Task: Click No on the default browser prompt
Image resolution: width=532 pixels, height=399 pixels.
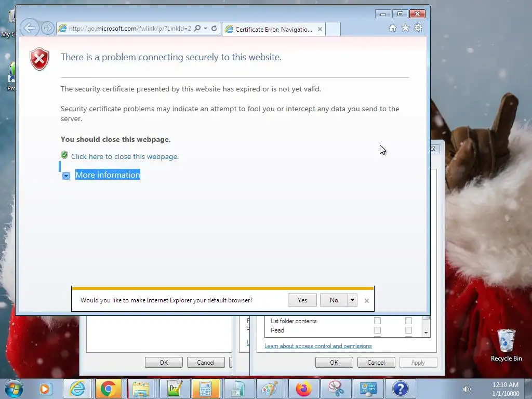Action: [x=334, y=300]
